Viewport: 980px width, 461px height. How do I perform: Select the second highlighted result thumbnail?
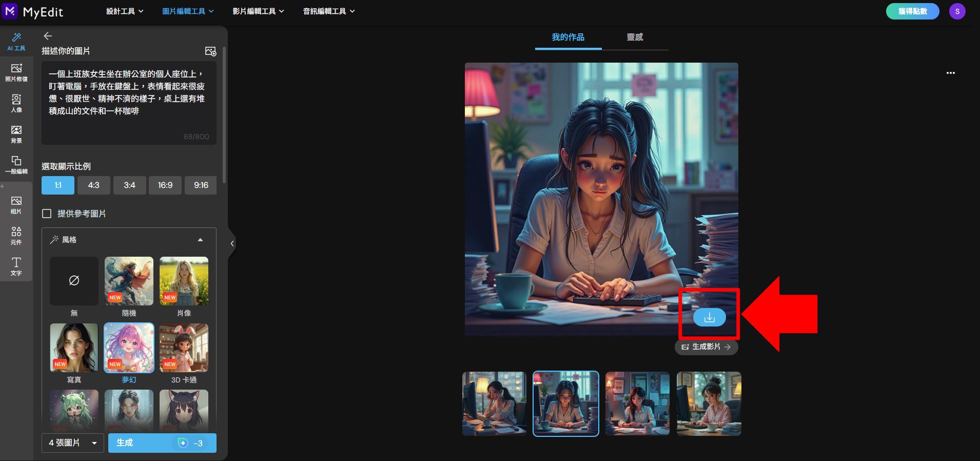pyautogui.click(x=565, y=404)
